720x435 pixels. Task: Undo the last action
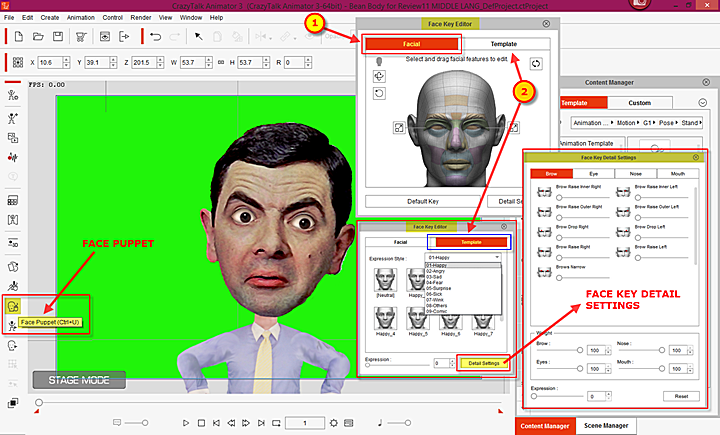click(156, 37)
